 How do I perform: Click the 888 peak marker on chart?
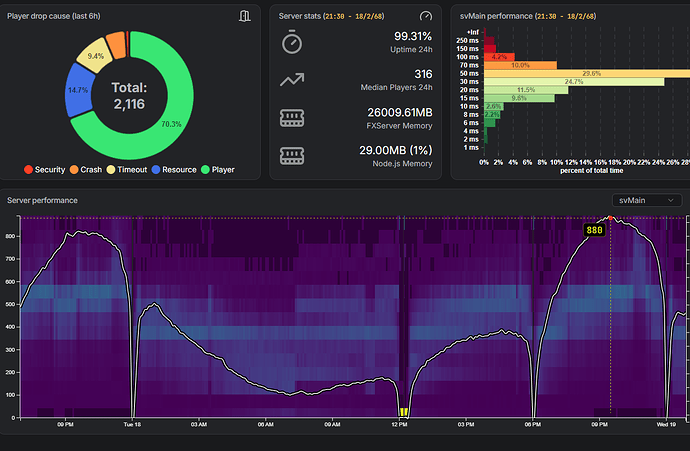(x=594, y=230)
